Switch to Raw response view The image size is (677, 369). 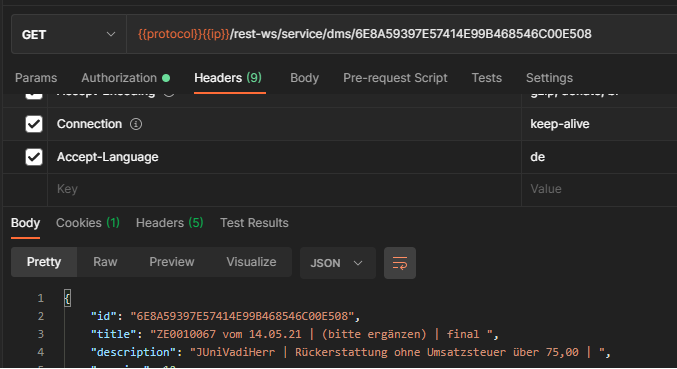(105, 262)
